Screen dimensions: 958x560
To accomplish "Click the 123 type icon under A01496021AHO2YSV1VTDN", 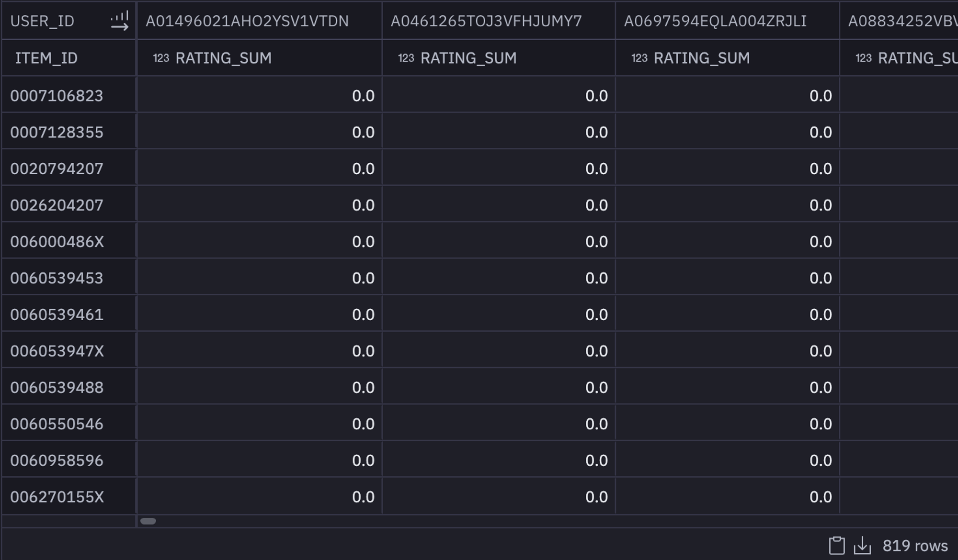I will (x=161, y=58).
